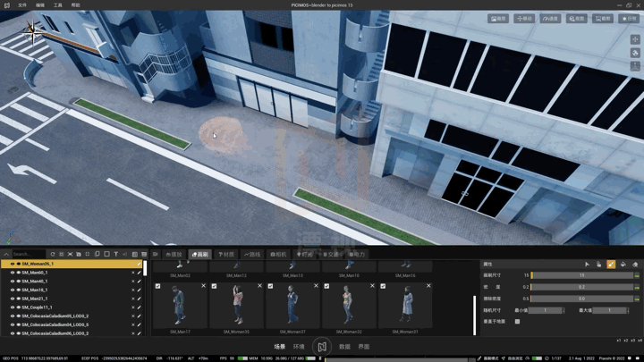The height and width of the screenshot is (362, 644).
Task: Toggle the perpendicular-to-ground checkbox
Action: coord(517,322)
